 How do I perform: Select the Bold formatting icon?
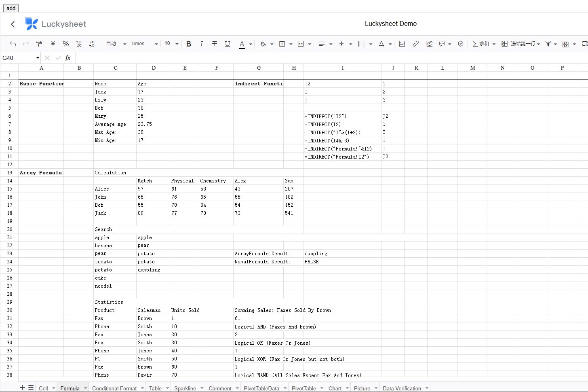click(189, 44)
